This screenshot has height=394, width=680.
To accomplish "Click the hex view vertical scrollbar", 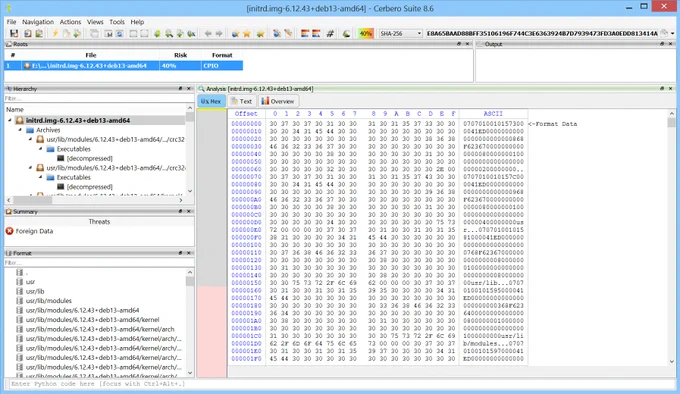I will pyautogui.click(x=671, y=237).
